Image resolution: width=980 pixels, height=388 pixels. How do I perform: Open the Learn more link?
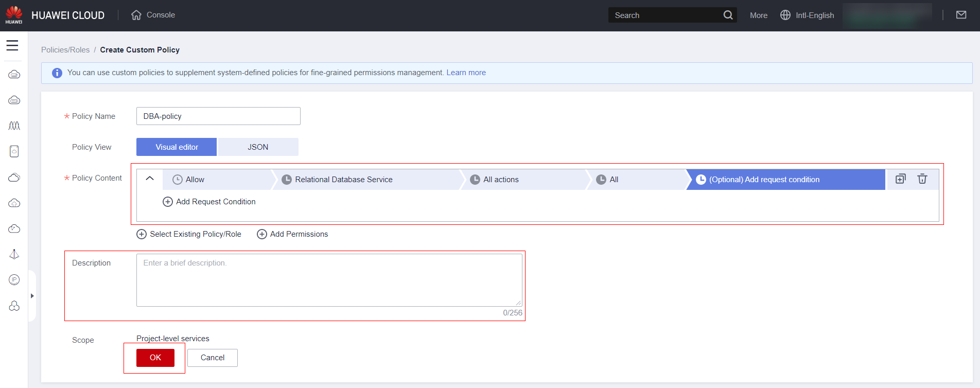coord(466,73)
